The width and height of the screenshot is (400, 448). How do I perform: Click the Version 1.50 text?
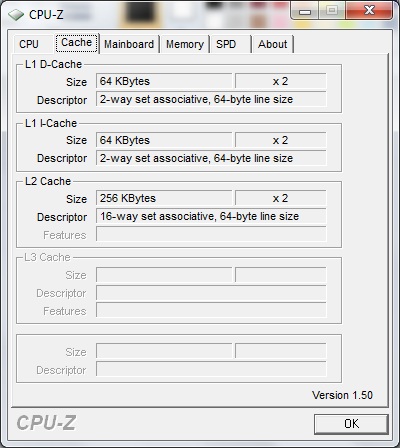pyautogui.click(x=342, y=395)
